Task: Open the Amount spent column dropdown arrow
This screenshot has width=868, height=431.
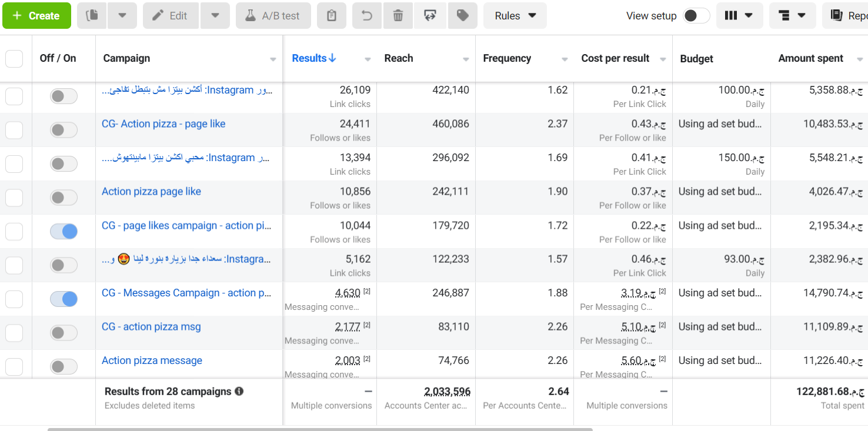Action: pyautogui.click(x=859, y=59)
